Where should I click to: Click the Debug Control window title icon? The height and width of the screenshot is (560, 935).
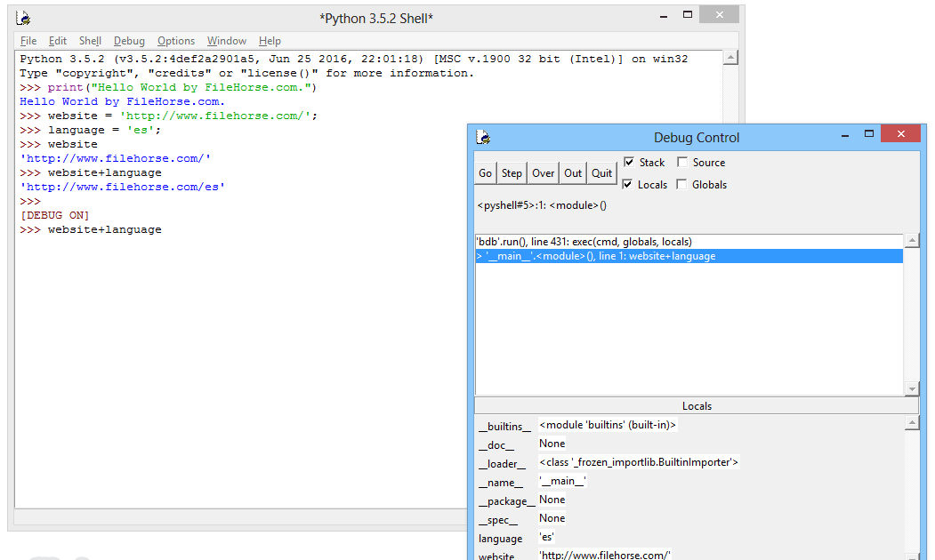(484, 137)
